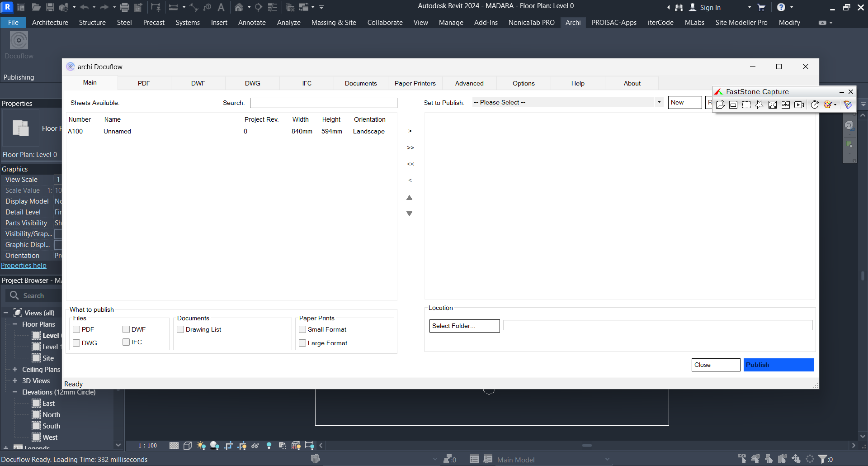The height and width of the screenshot is (466, 868).
Task: Open the Advanced tab in Docuflow
Action: pyautogui.click(x=469, y=83)
